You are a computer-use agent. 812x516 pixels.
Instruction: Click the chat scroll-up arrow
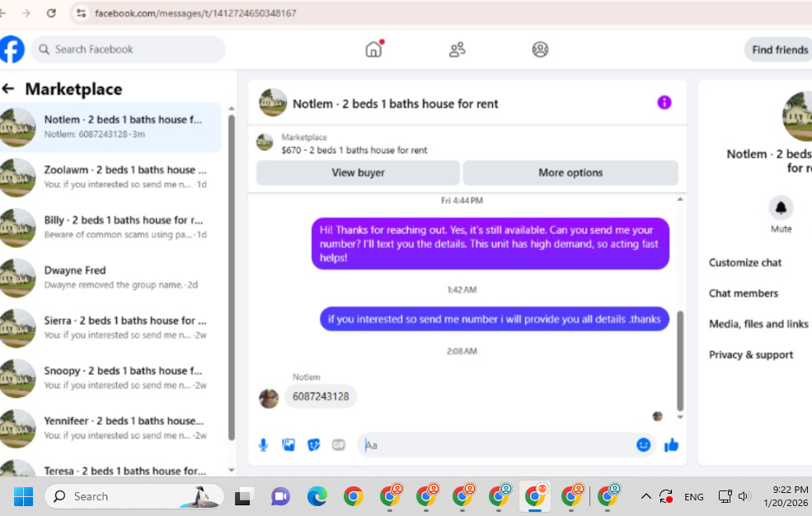(x=680, y=199)
